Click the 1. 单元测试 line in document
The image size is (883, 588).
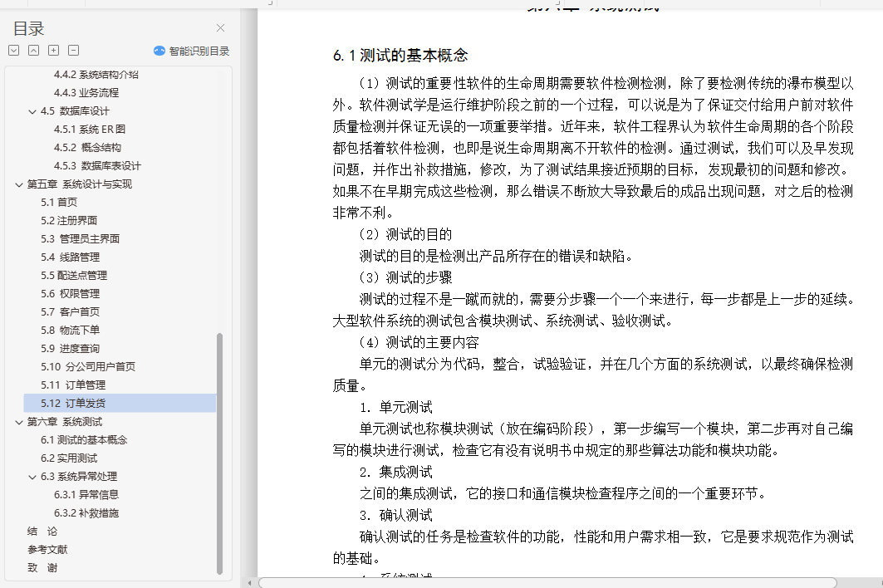[396, 407]
